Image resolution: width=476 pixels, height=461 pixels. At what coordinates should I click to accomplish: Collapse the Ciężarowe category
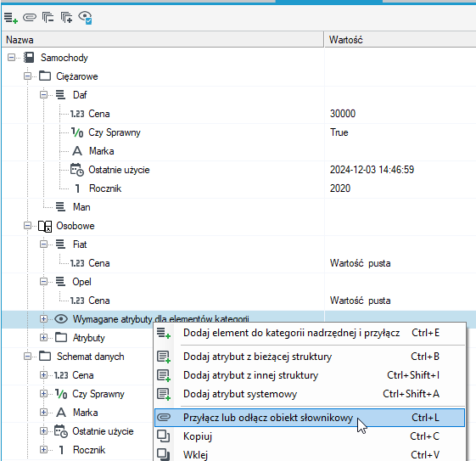27,76
